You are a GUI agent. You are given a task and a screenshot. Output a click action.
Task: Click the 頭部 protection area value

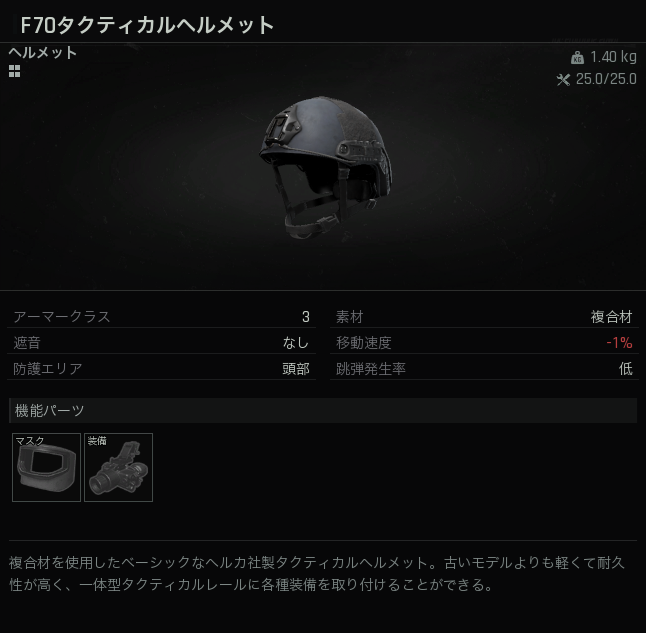click(x=296, y=368)
